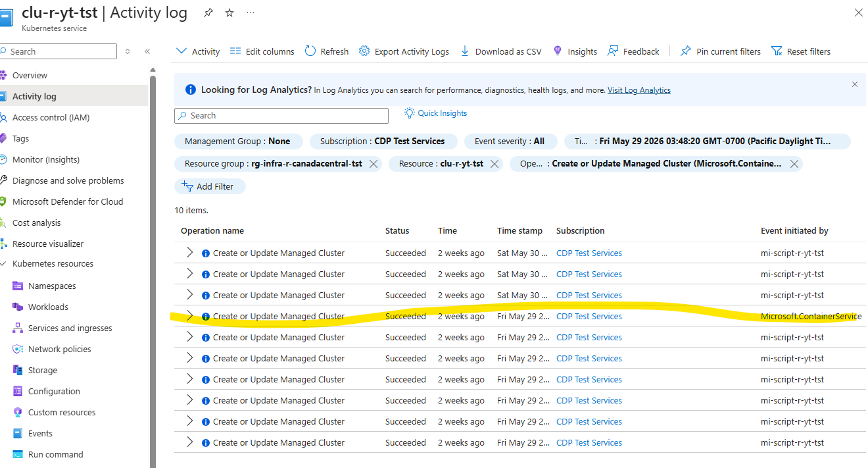The width and height of the screenshot is (868, 468).
Task: Collapse the sidebar menu with double chevron
Action: (x=147, y=51)
